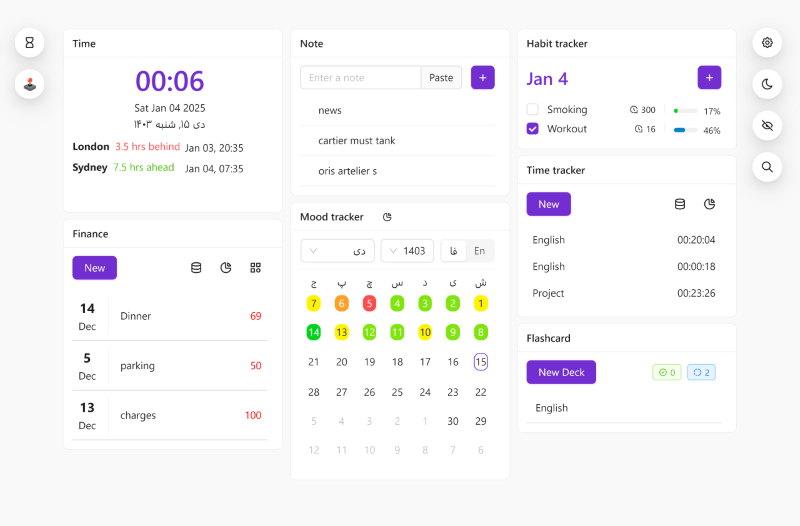Show the Finance pie chart
The height and width of the screenshot is (526, 800).
coord(226,268)
